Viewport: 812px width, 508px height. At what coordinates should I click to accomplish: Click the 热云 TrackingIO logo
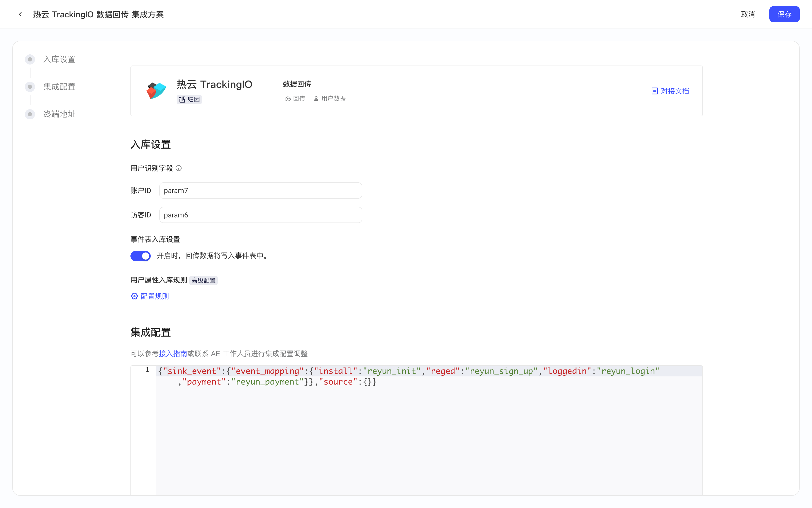[156, 91]
